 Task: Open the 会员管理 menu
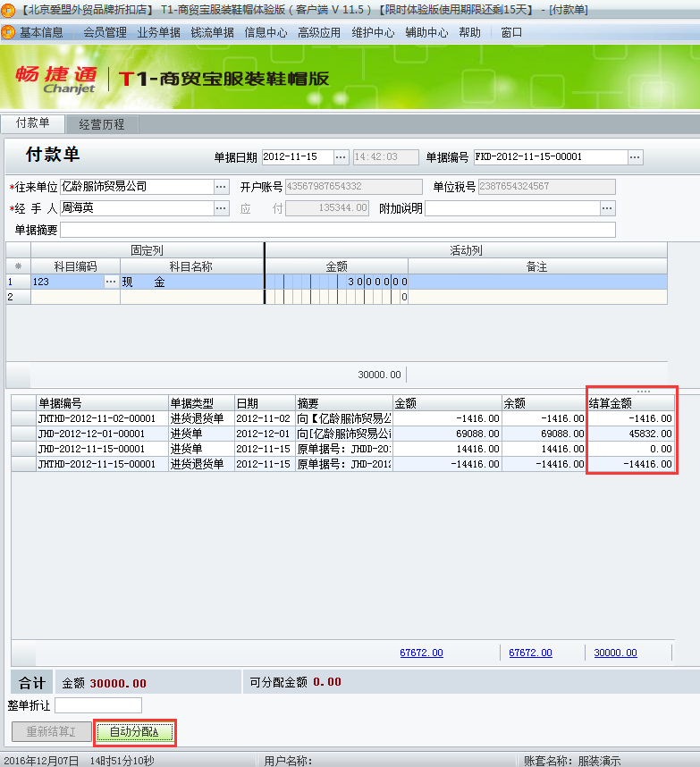105,33
